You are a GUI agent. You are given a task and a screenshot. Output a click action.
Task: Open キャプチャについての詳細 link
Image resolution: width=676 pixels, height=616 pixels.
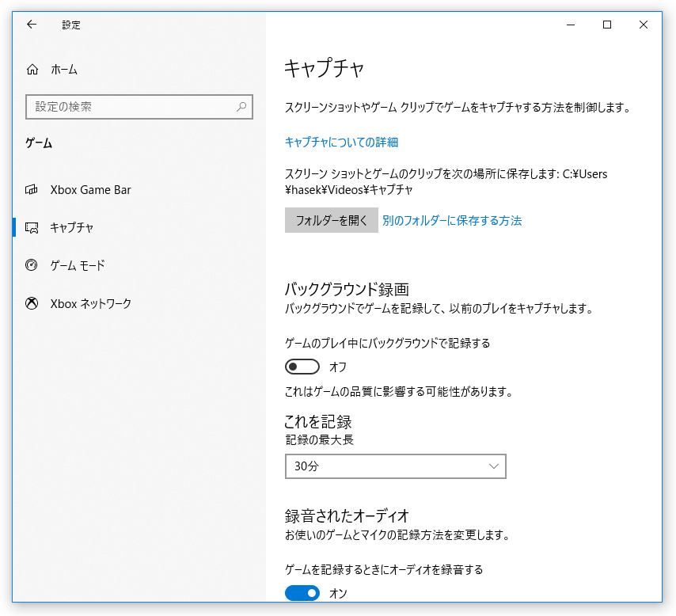pos(341,143)
